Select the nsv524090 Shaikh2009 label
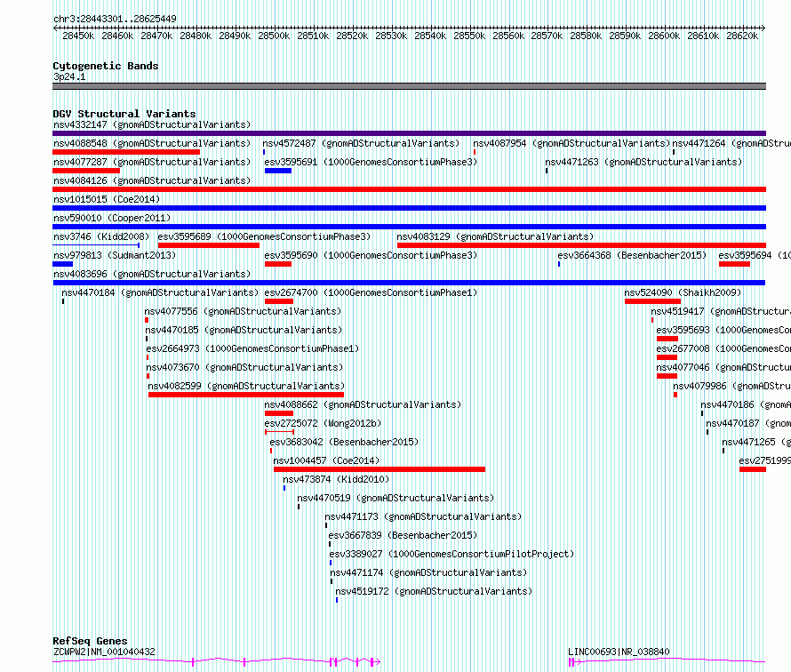 click(683, 292)
